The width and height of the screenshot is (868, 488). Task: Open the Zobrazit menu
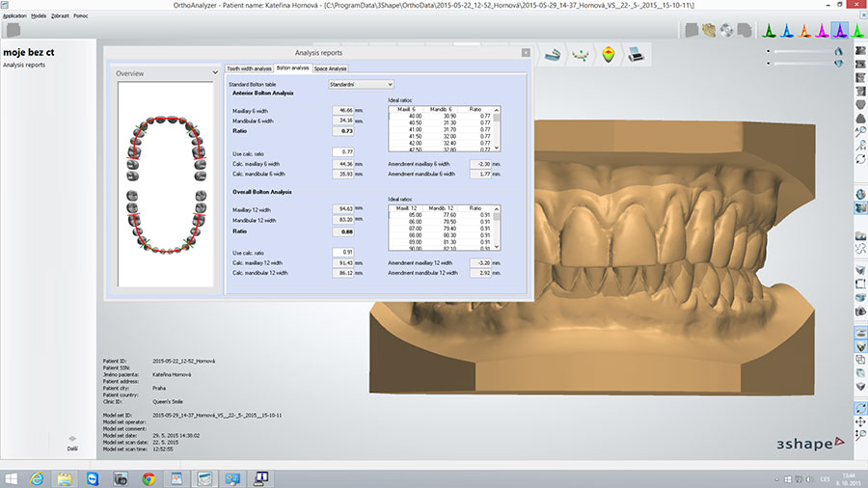click(60, 16)
